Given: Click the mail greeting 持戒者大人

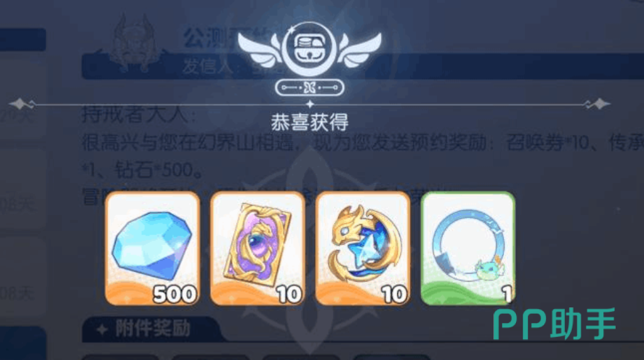Looking at the screenshot, I should [x=136, y=115].
